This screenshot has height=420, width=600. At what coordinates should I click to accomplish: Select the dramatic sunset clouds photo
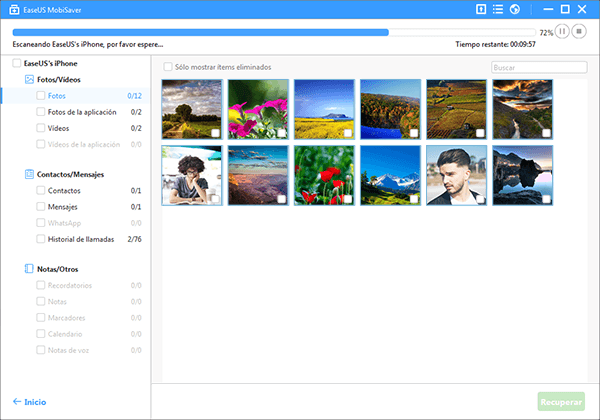coord(523,109)
